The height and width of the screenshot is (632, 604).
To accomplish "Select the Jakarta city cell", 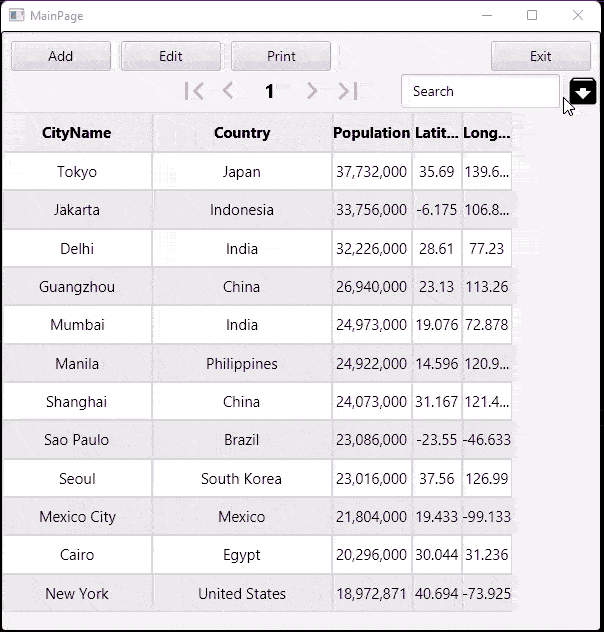I will 77,210.
